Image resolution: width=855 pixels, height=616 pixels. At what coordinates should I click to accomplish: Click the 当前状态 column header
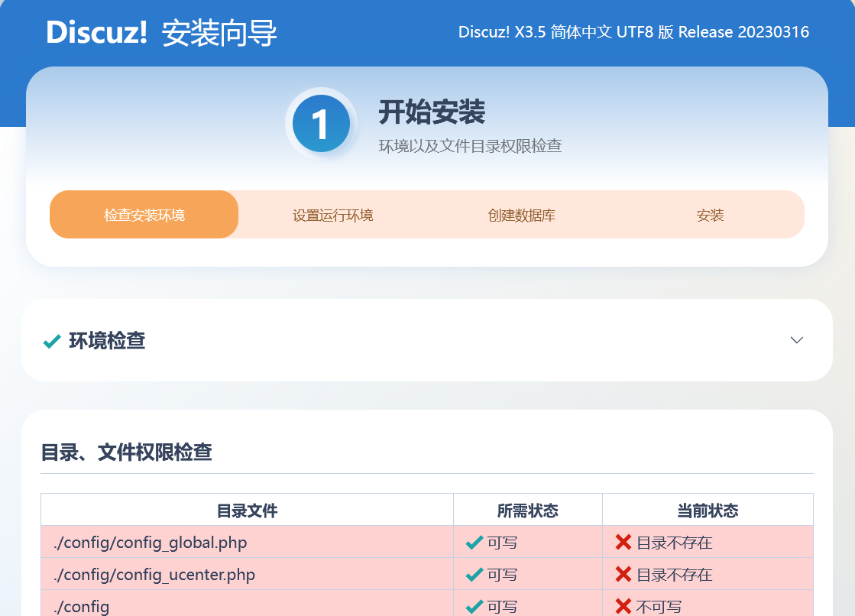pyautogui.click(x=708, y=511)
